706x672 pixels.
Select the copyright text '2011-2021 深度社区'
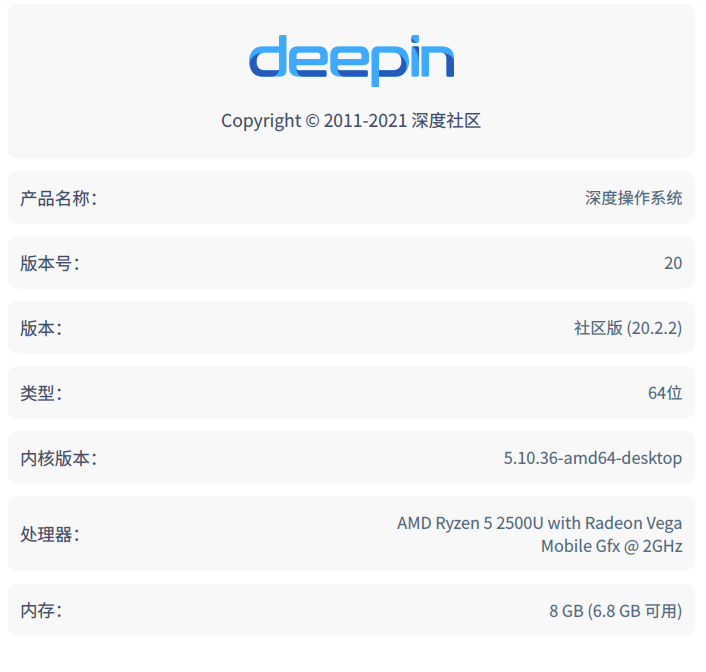click(402, 121)
